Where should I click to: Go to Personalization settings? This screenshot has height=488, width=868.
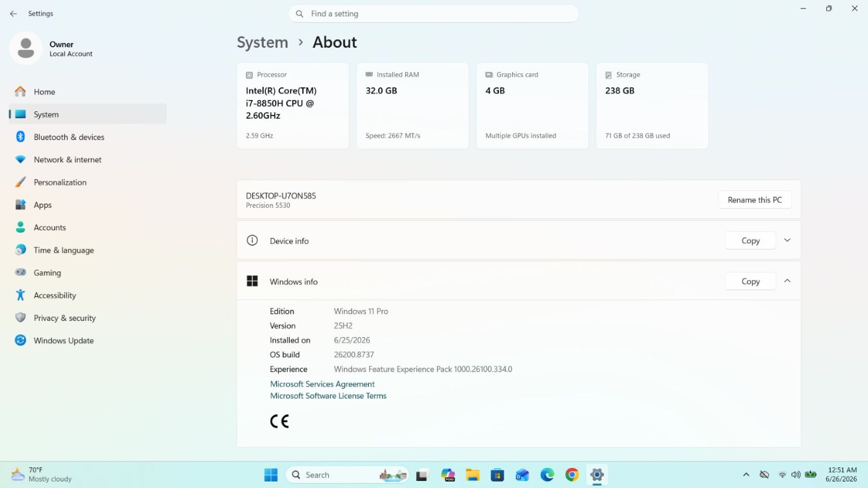(x=88, y=182)
